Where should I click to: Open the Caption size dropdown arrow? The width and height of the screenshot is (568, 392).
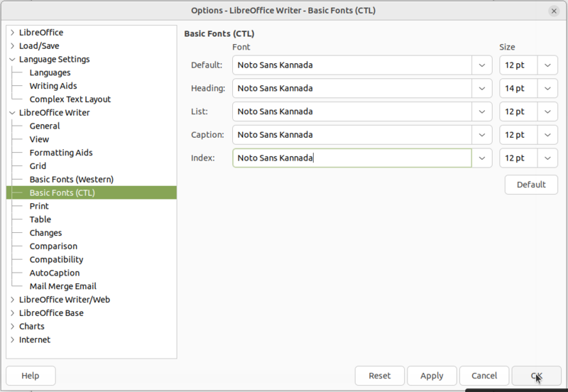(547, 135)
